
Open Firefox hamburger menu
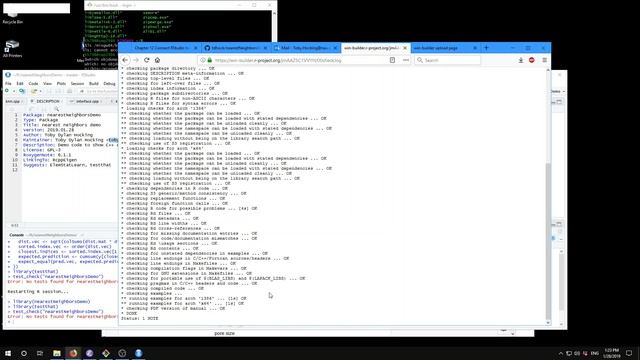(x=544, y=60)
